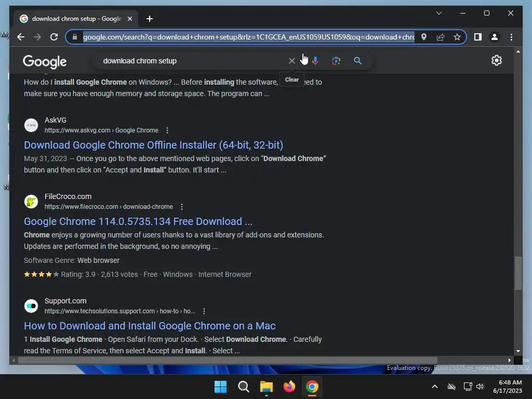This screenshot has height=399, width=532.
Task: Open Google Chrome 114.0.5735.134 Free Download link
Action: point(138,221)
